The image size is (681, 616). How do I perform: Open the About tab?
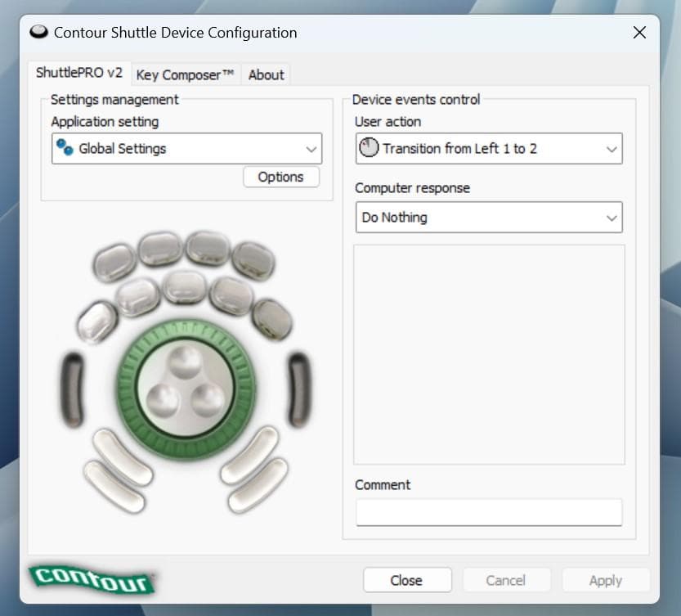pos(267,74)
